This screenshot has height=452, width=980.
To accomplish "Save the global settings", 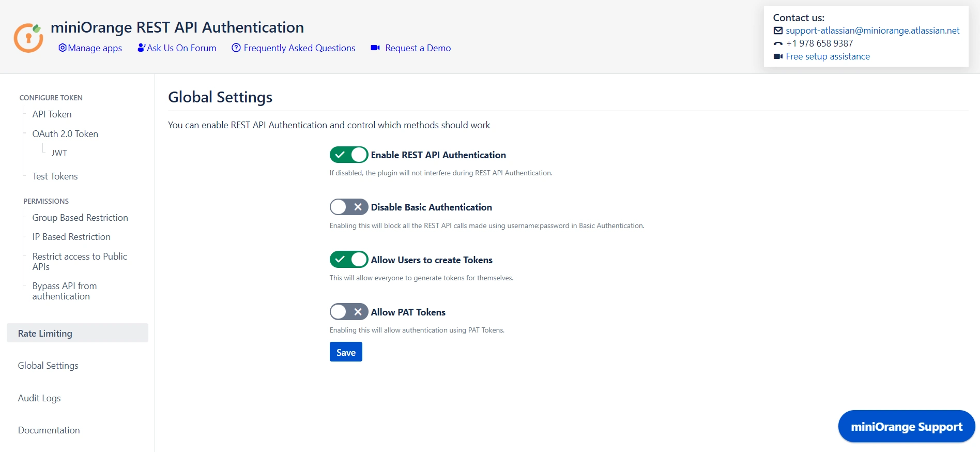I will (346, 352).
